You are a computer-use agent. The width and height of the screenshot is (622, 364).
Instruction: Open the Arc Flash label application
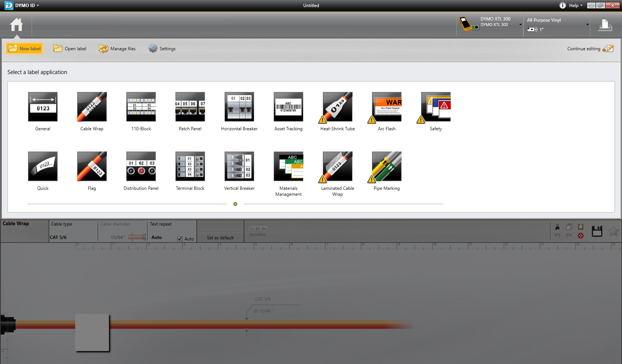[x=387, y=107]
